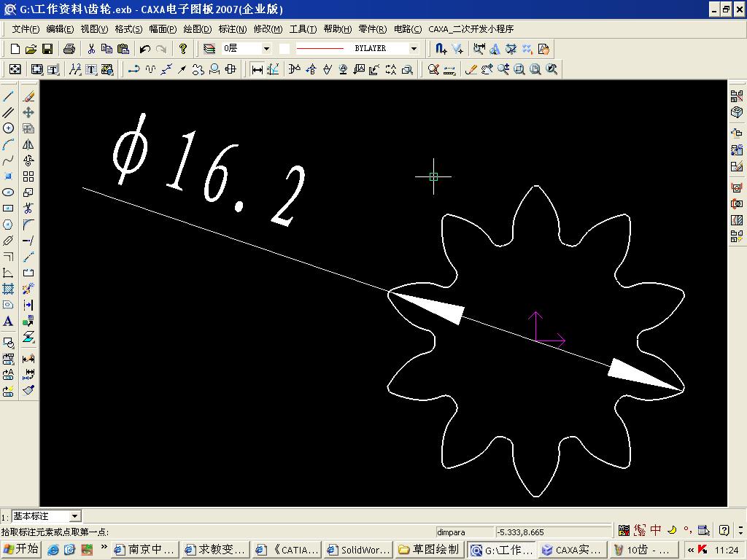Create a new drawing file

point(15,49)
